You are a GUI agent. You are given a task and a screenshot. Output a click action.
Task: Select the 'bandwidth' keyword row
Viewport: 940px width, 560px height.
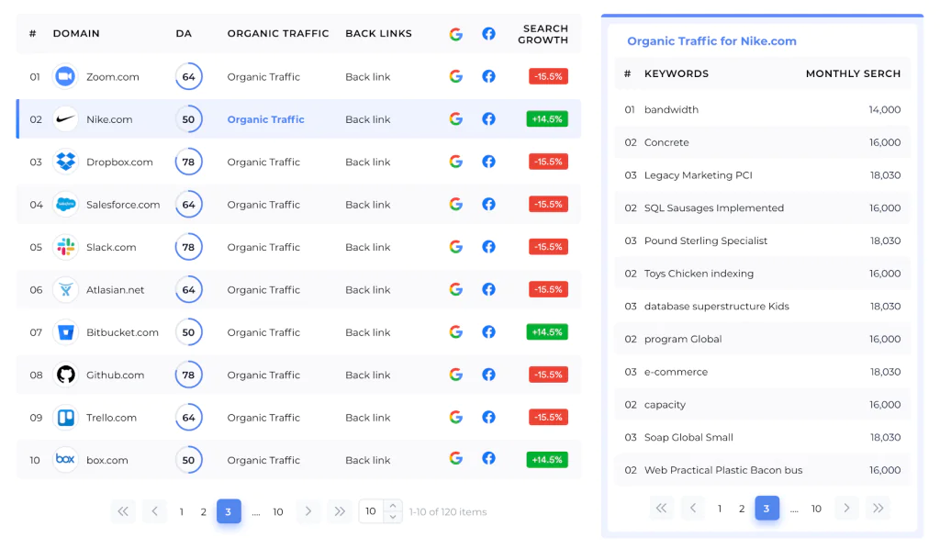pyautogui.click(x=763, y=110)
